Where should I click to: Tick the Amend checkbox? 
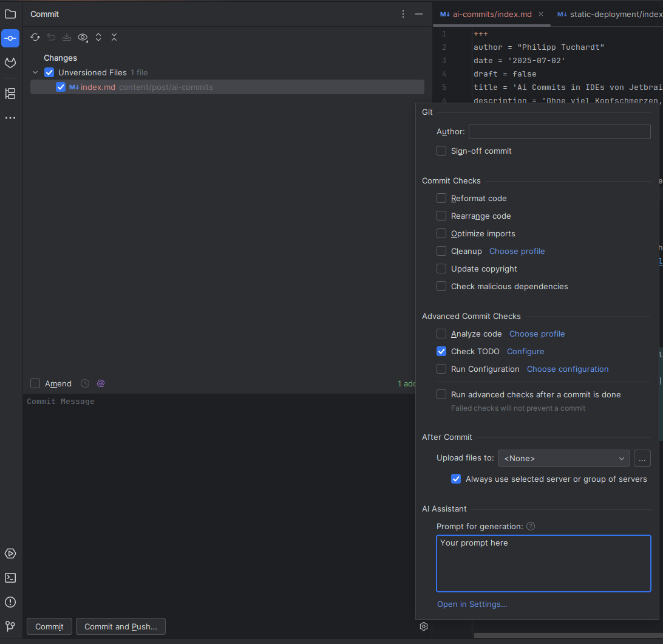coord(35,383)
